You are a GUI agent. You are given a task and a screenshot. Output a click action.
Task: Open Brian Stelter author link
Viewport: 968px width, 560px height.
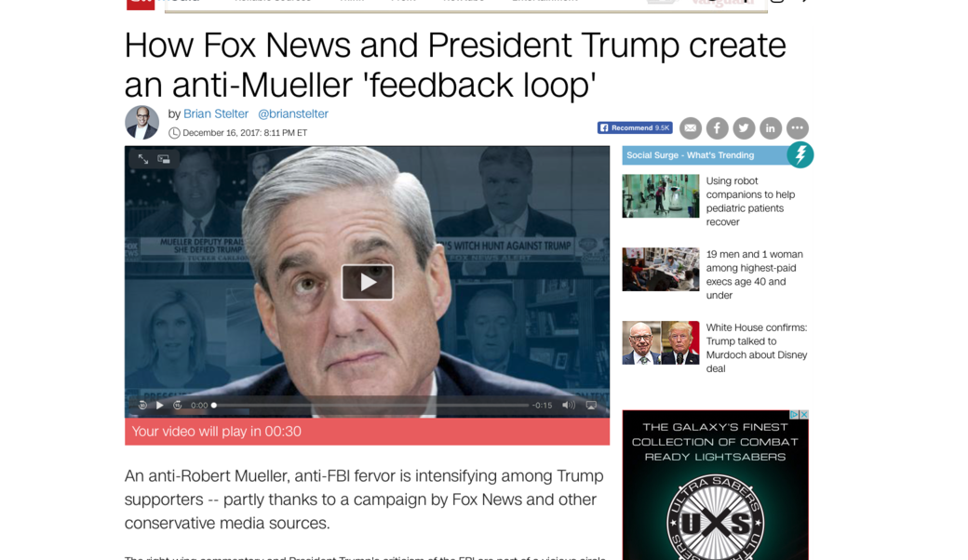coord(215,114)
